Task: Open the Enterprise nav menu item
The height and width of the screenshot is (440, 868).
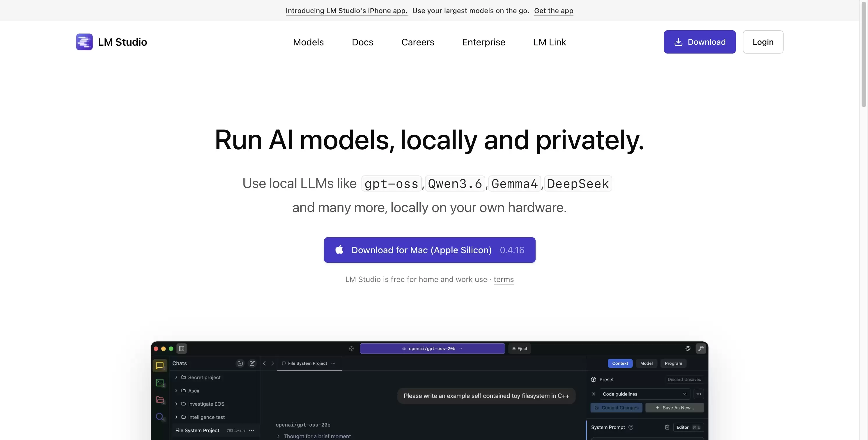Action: pyautogui.click(x=483, y=42)
